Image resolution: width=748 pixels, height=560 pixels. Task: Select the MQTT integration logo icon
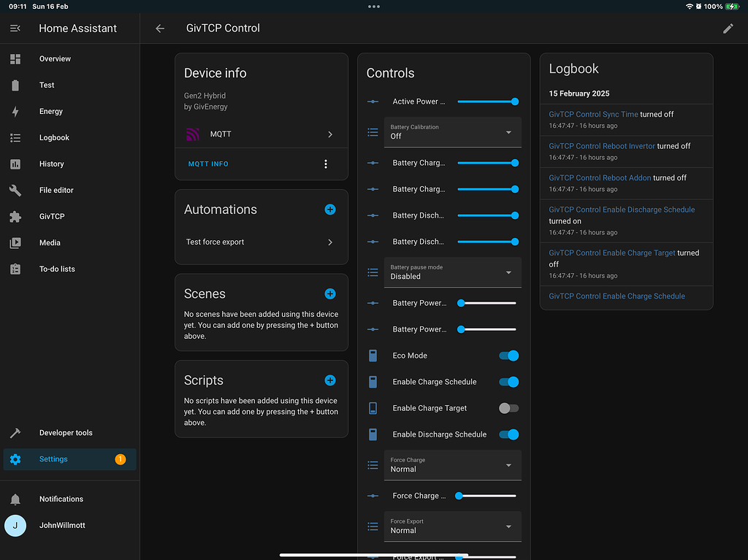[x=193, y=134]
